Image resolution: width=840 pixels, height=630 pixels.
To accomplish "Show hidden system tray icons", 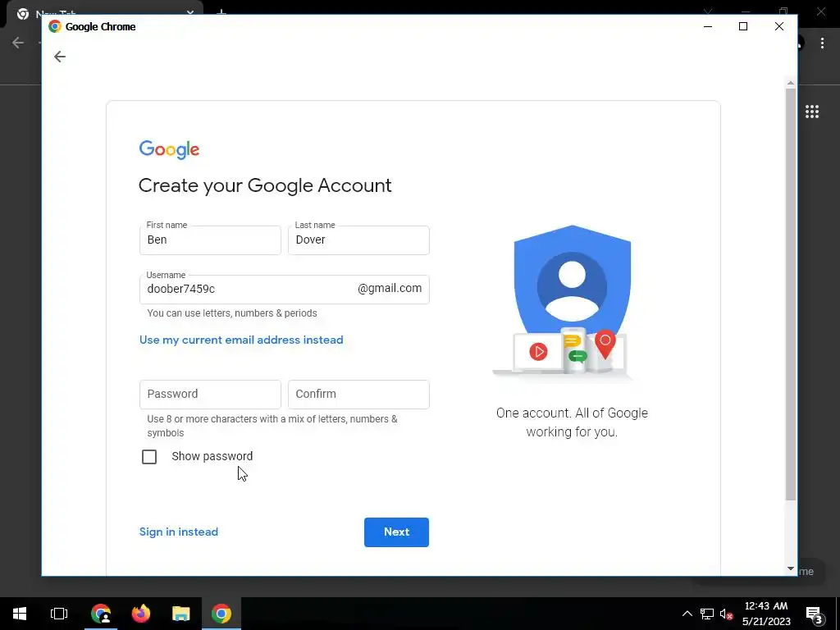I will coord(687,614).
